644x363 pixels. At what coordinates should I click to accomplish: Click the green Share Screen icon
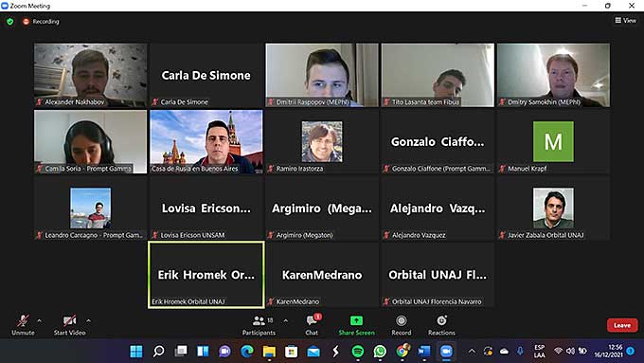coord(356,320)
